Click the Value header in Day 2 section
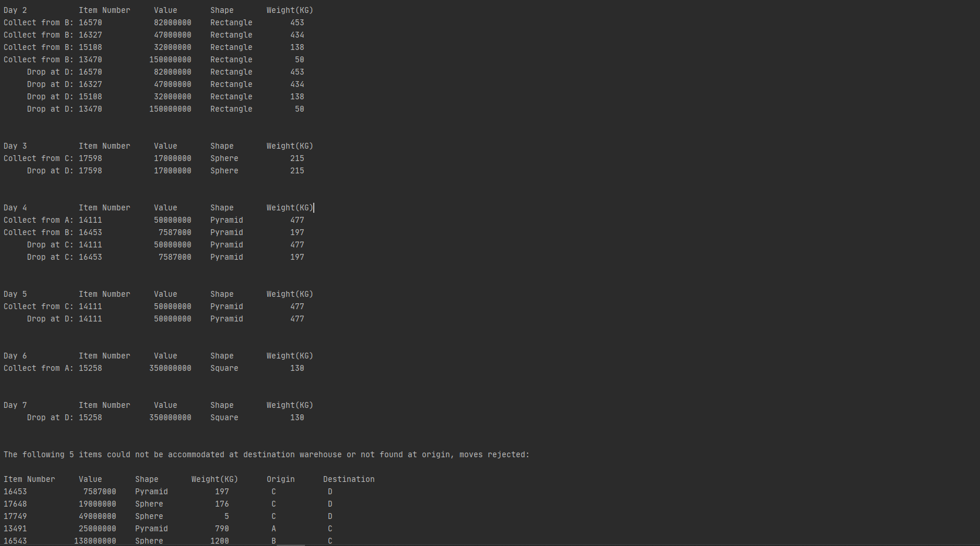The width and height of the screenshot is (980, 546). [x=166, y=10]
